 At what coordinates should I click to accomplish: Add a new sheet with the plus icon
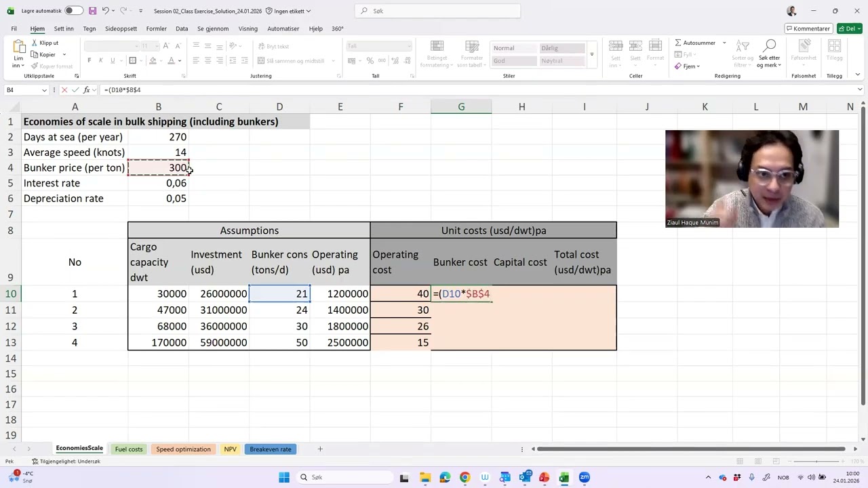click(x=320, y=449)
